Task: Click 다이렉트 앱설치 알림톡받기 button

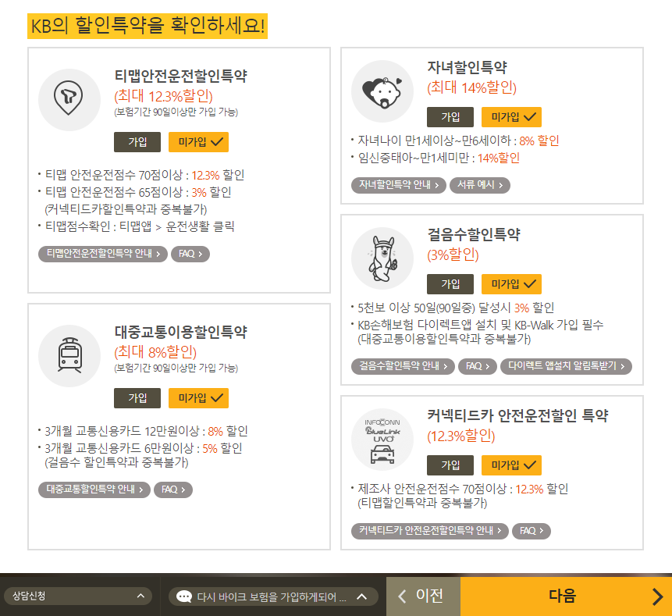Action: click(x=566, y=366)
